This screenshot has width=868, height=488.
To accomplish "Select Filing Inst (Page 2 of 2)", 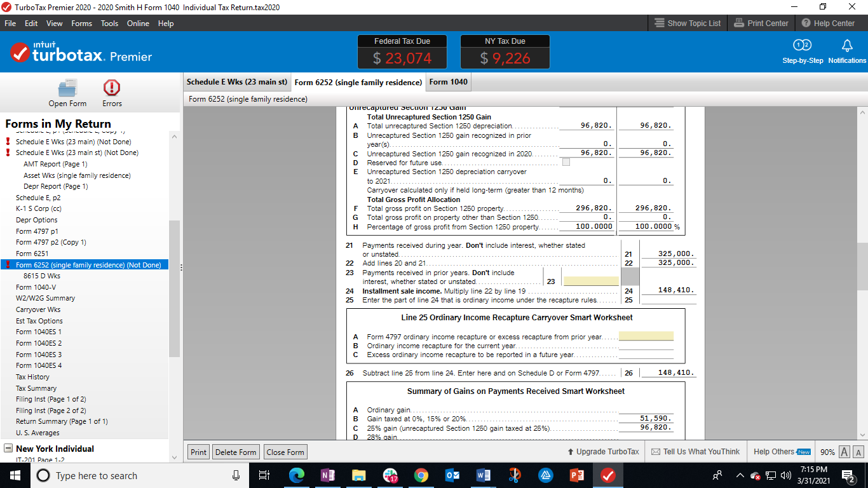I will [51, 410].
